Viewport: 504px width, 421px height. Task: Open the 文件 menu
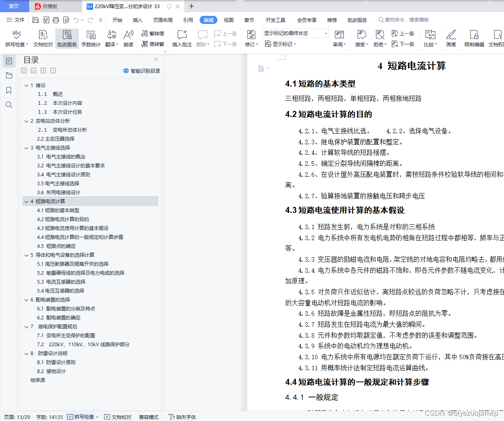pyautogui.click(x=15, y=20)
